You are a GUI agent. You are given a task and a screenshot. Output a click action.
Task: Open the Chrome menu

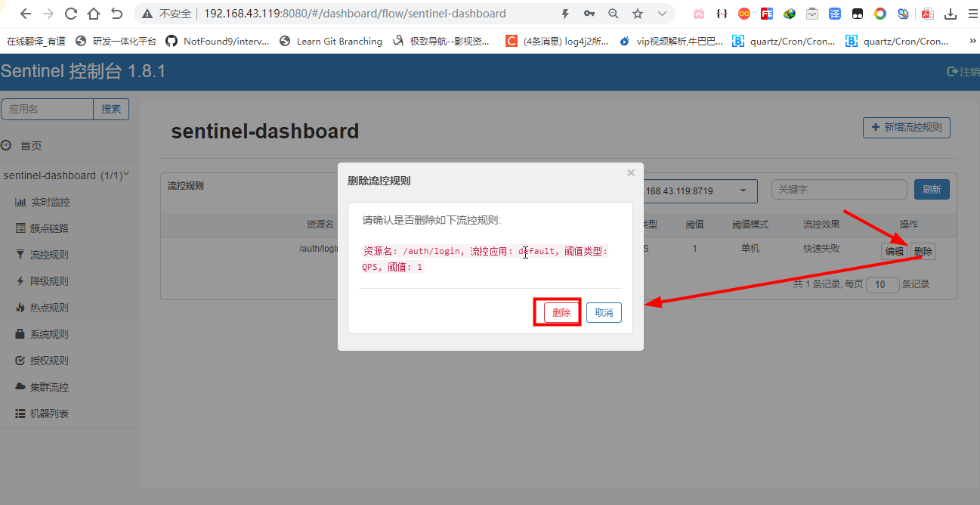tap(974, 14)
